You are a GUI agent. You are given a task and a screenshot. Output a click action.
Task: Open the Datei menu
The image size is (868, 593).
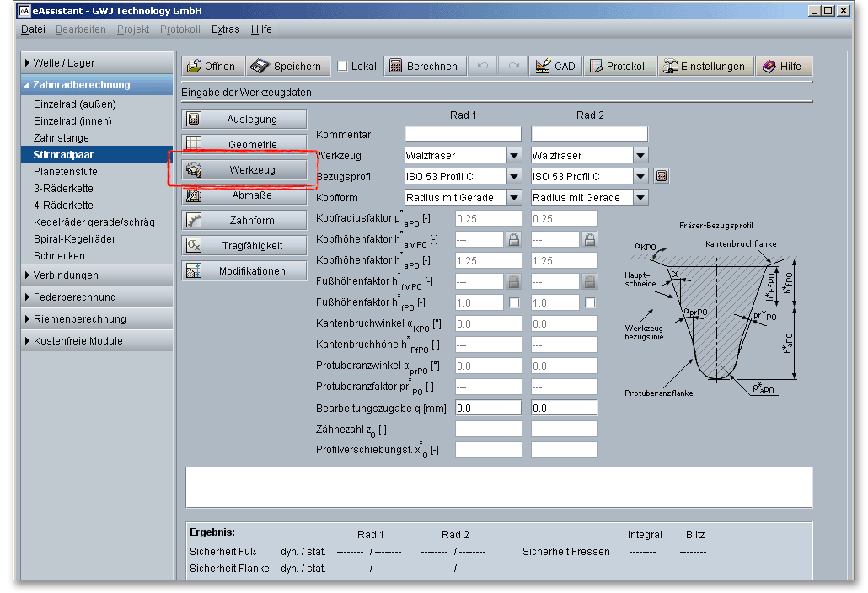[33, 29]
